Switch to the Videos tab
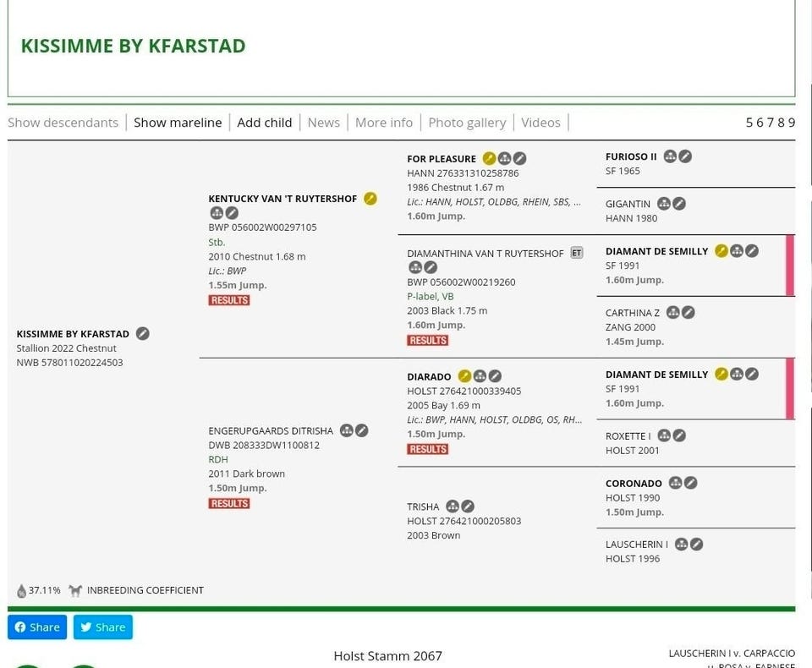Image resolution: width=812 pixels, height=668 pixels. [x=540, y=123]
